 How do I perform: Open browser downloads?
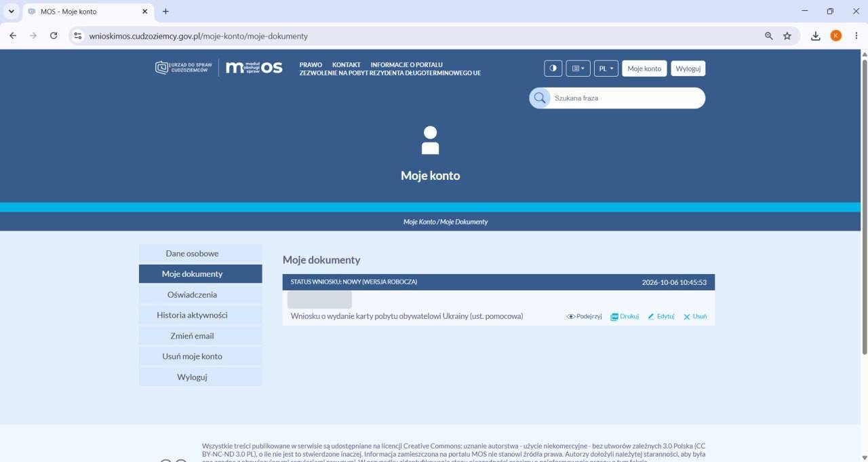(816, 36)
